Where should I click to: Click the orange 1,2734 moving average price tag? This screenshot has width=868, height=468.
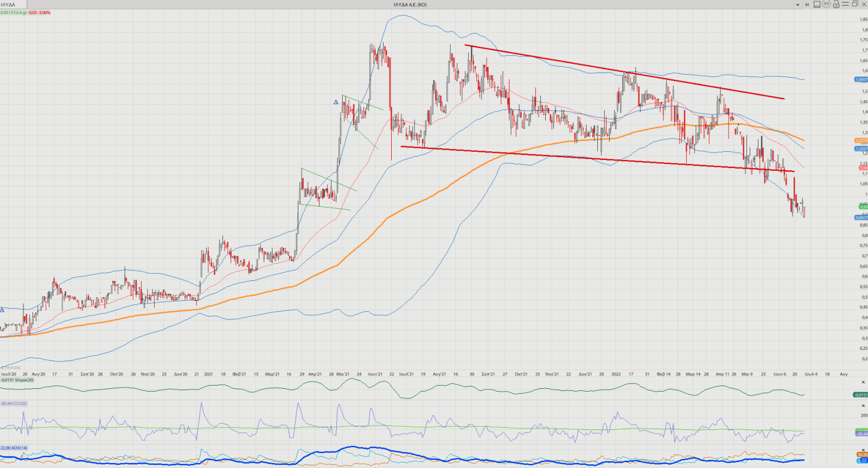(x=861, y=140)
